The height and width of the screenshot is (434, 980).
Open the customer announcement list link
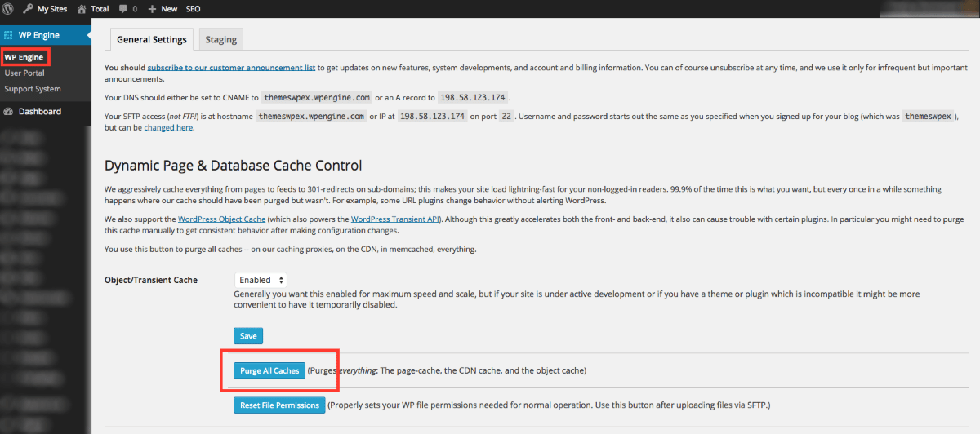coord(231,67)
